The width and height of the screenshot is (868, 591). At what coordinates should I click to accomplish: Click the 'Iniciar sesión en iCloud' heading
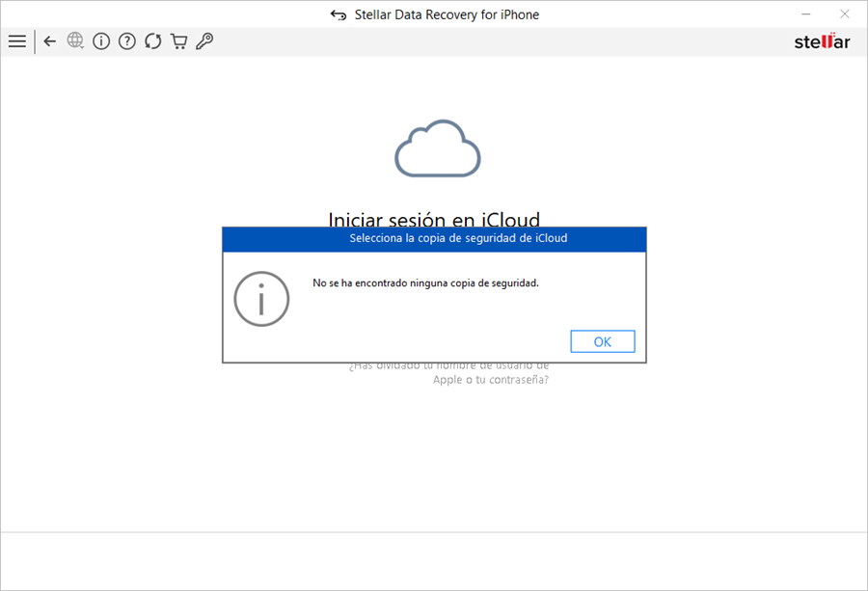click(434, 219)
